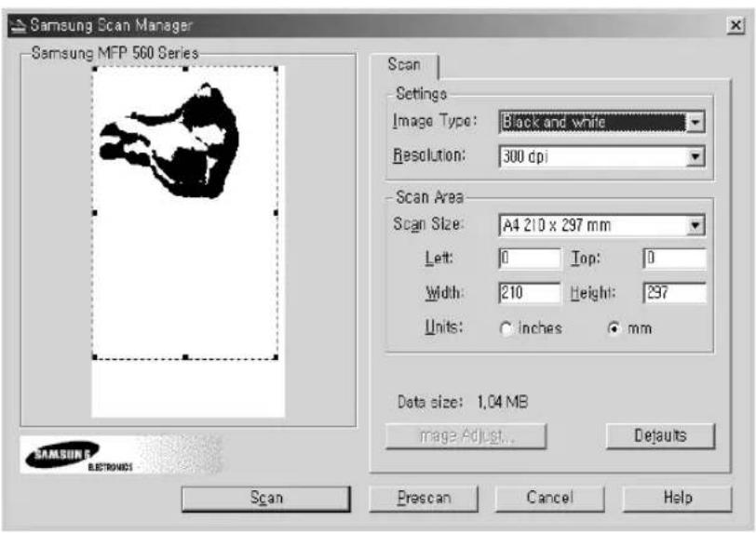Click the top-left selection handle in preview
This screenshot has height=533, width=756.
click(x=95, y=70)
